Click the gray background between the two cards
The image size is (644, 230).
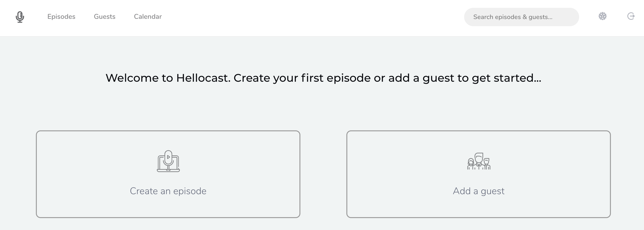(323, 174)
